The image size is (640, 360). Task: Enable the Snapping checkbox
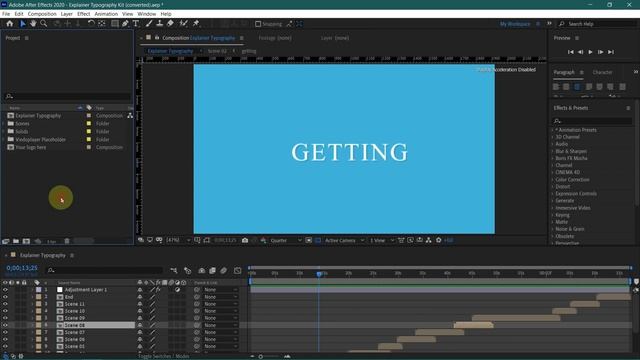[x=258, y=24]
